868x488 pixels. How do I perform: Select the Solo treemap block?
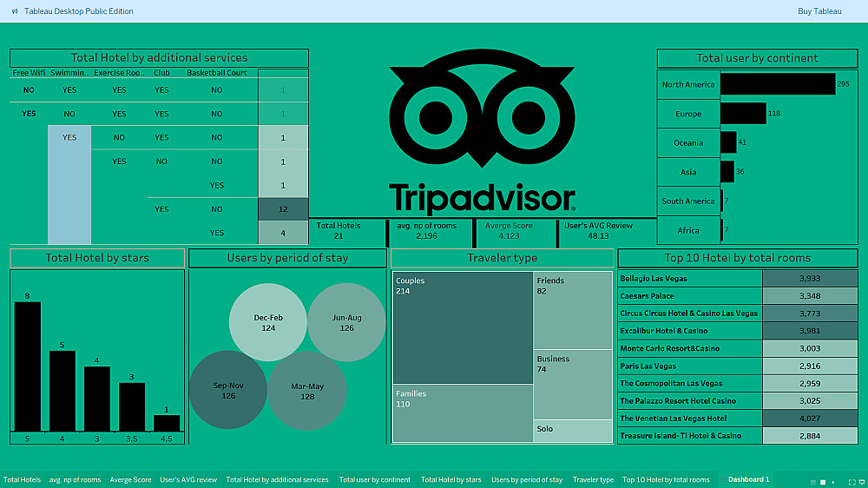[x=573, y=431]
